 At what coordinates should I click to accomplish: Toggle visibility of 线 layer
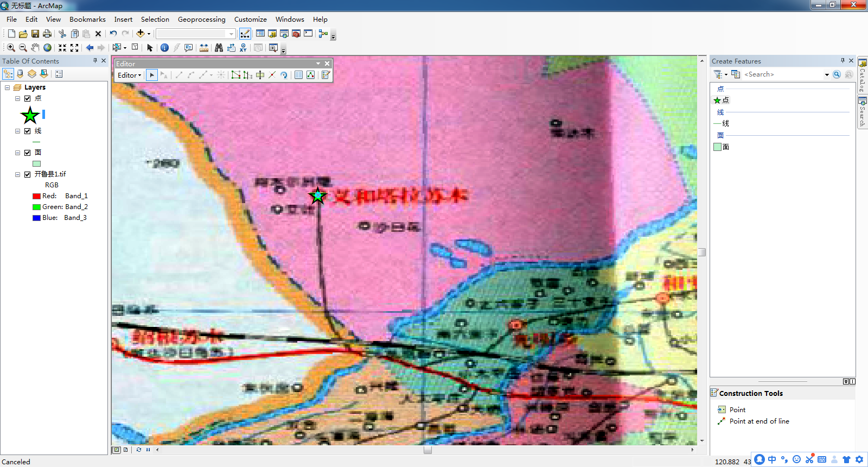(27, 131)
